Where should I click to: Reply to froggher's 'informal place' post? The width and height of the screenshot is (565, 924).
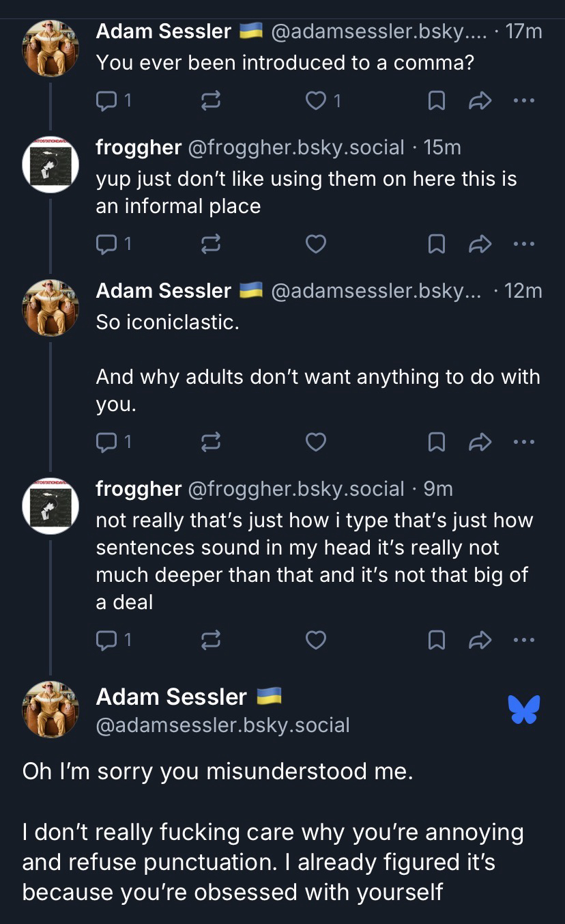click(x=106, y=244)
